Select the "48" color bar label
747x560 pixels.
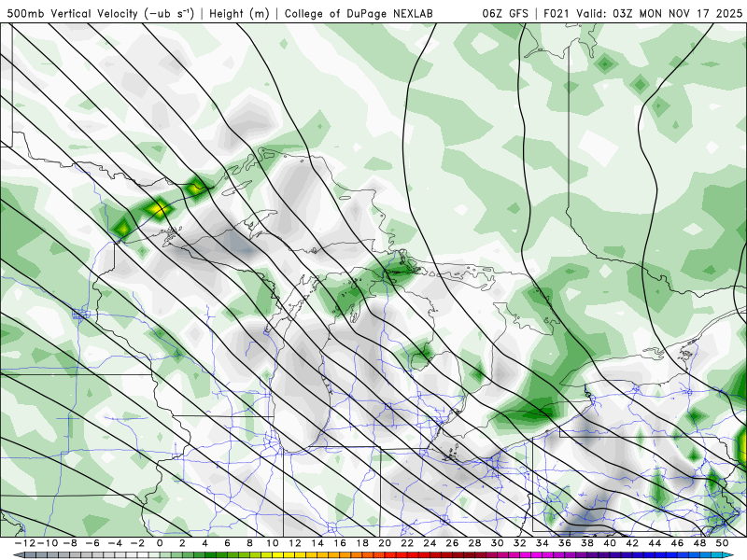[700, 543]
